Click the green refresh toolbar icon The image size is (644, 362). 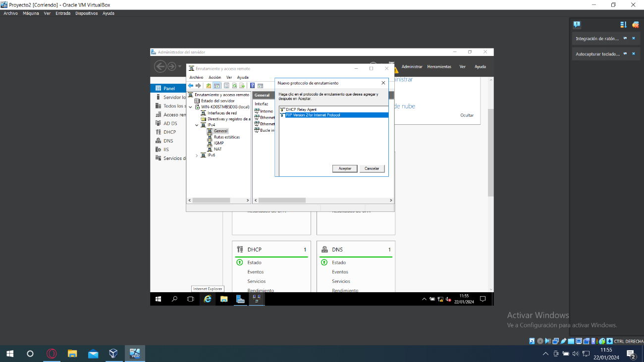[x=234, y=86]
